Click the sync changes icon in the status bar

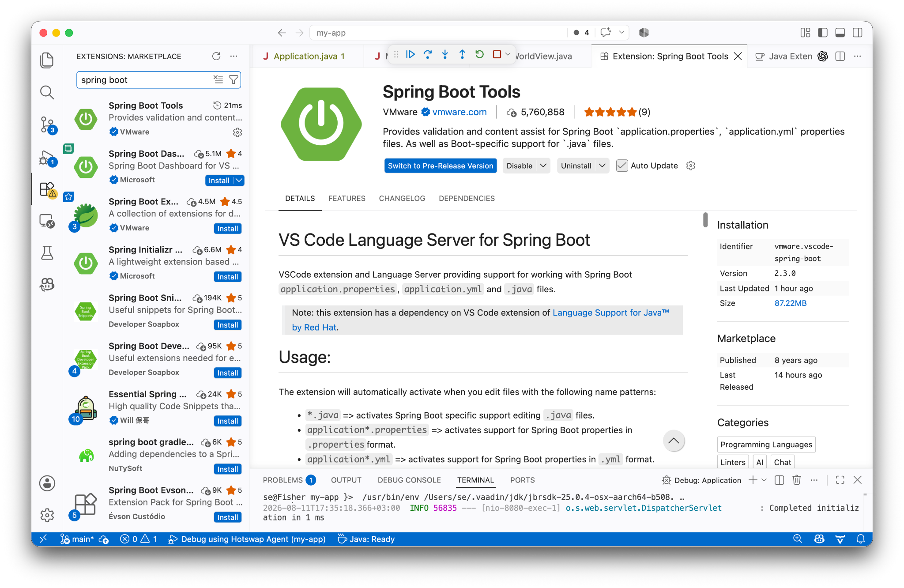104,539
